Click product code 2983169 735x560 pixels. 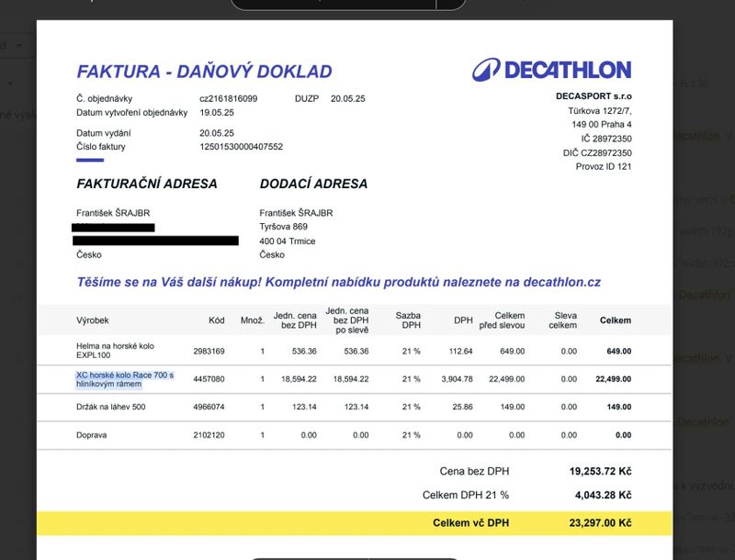pos(209,352)
